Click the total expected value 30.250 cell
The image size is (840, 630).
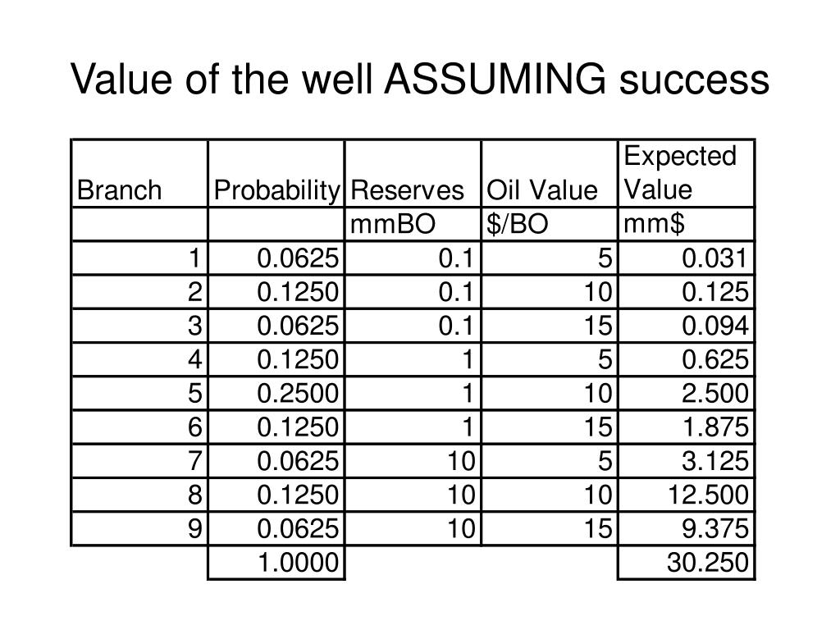(687, 563)
